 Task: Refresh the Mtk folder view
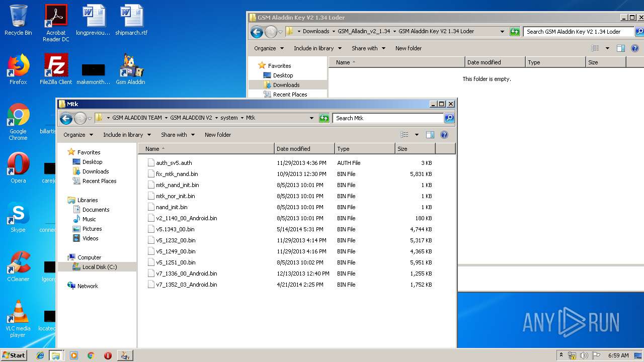(x=324, y=118)
